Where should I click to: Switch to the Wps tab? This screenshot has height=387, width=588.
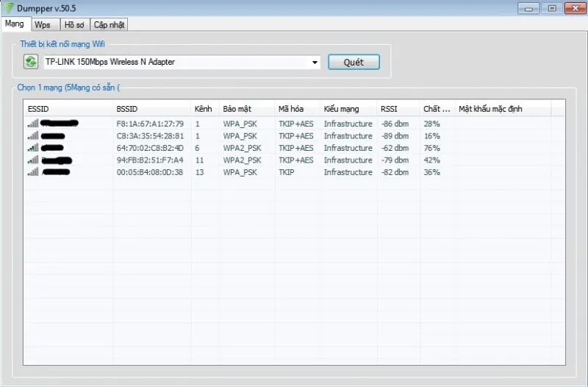tap(43, 24)
